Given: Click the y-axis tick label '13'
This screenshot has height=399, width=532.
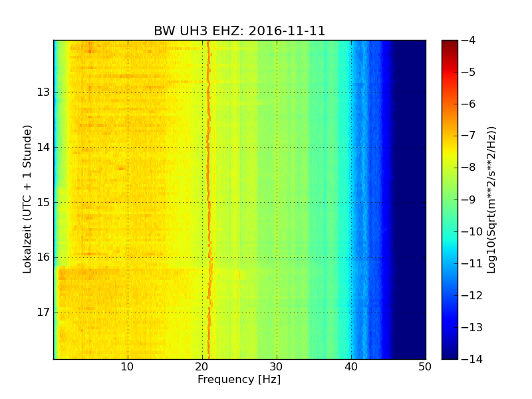Looking at the screenshot, I should [43, 92].
